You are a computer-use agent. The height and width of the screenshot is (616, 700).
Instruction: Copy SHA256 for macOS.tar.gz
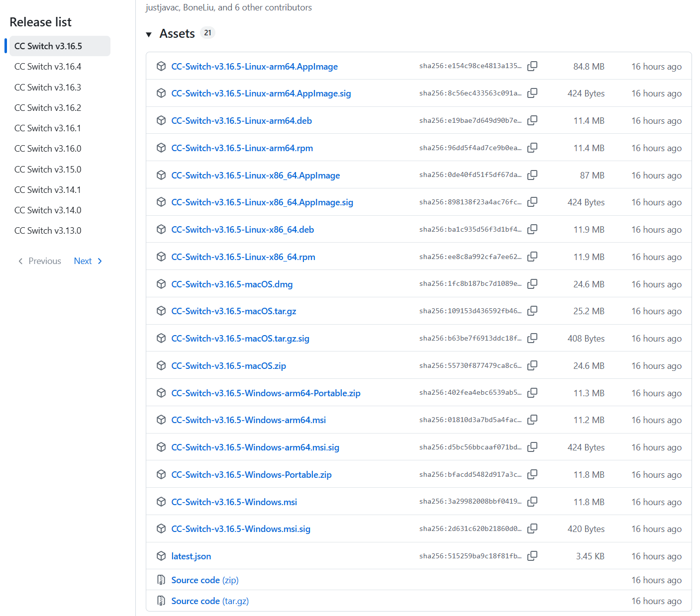point(532,311)
